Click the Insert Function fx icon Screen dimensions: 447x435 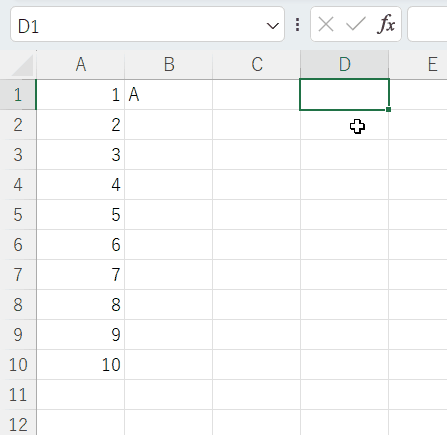386,24
